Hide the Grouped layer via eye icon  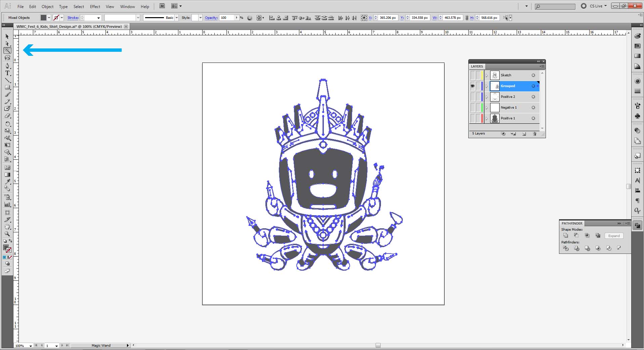472,86
